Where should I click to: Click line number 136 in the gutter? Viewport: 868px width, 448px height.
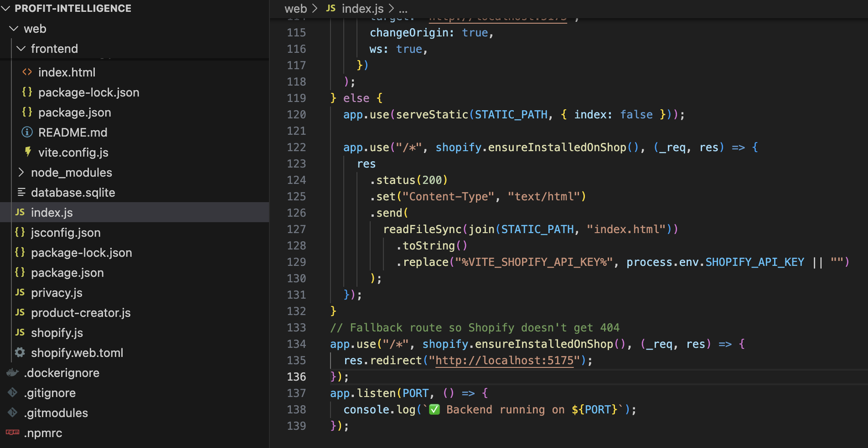coord(296,376)
